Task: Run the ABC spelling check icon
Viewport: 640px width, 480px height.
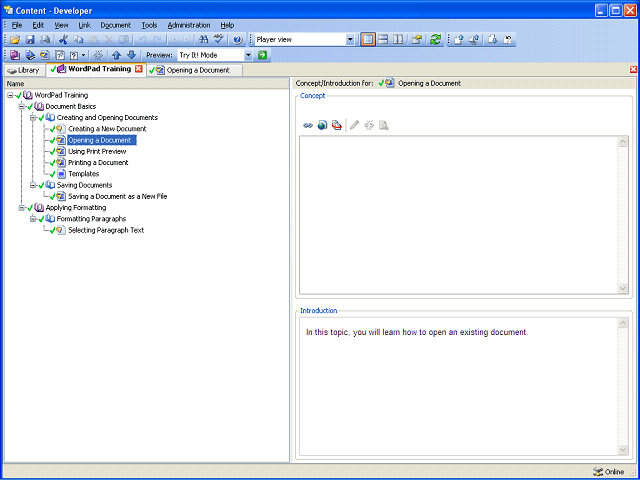Action: (219, 40)
